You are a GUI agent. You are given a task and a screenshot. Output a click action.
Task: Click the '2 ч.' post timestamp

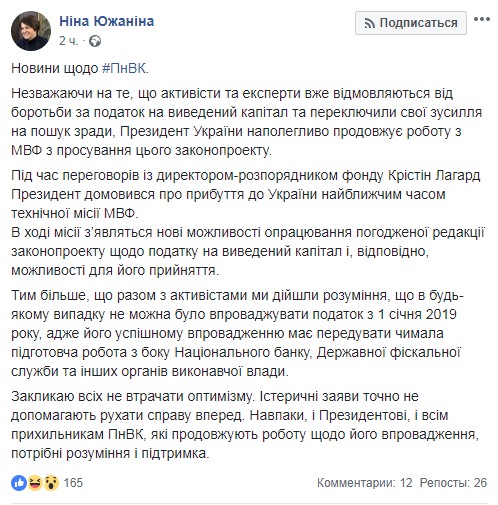coord(68,41)
